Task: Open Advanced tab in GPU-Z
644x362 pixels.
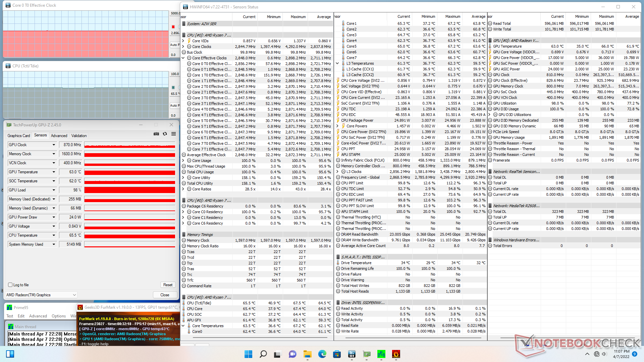Action: point(59,136)
